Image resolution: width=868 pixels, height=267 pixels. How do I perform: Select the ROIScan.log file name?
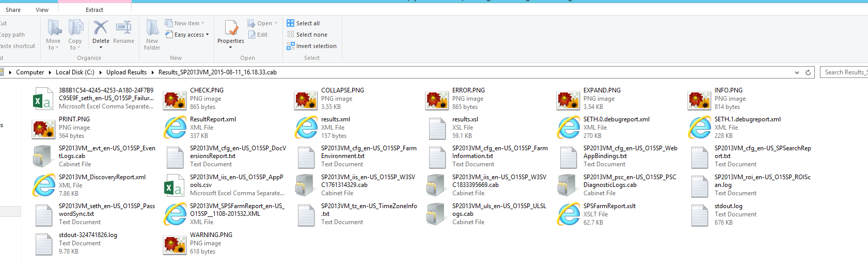763,181
